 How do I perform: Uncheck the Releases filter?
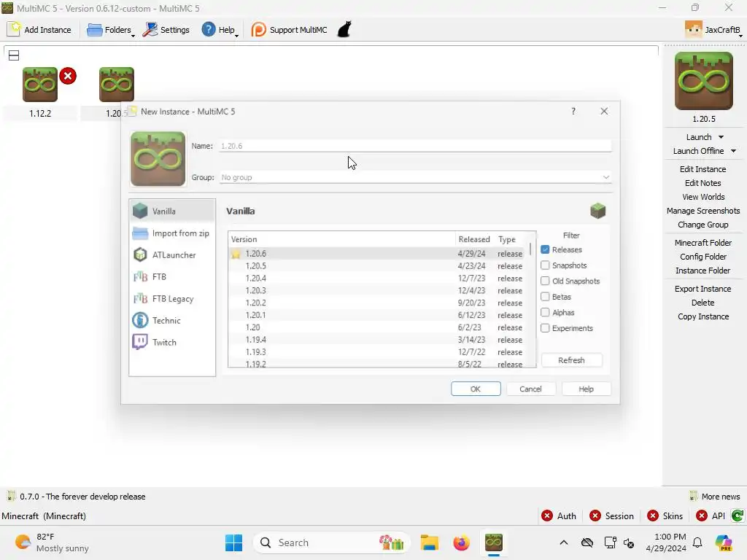pyautogui.click(x=545, y=249)
